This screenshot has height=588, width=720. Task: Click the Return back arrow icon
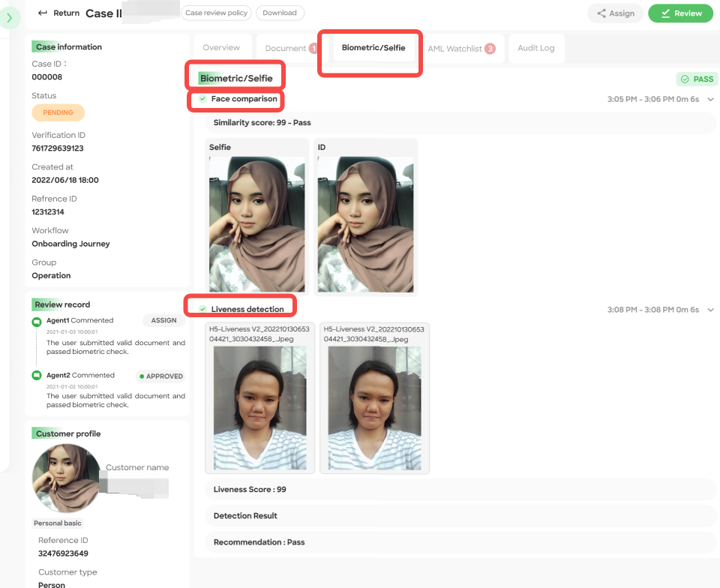coord(43,13)
